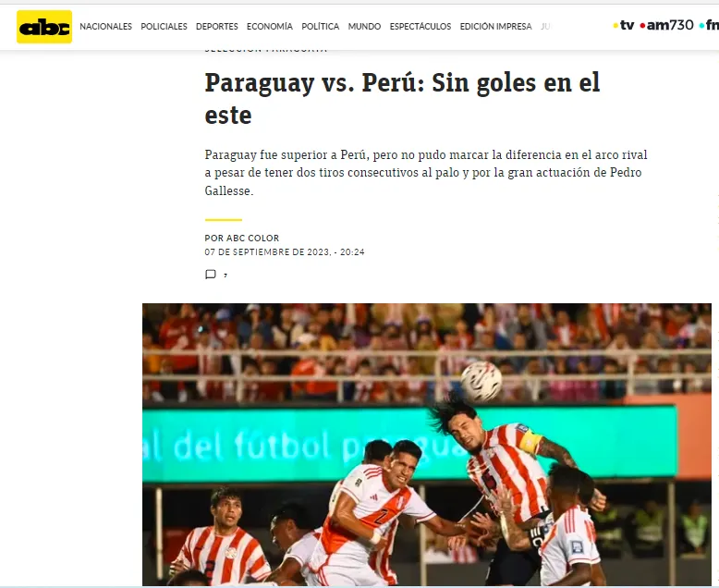The width and height of the screenshot is (719, 588).
Task: Open the fm radio link
Action: pyautogui.click(x=709, y=25)
